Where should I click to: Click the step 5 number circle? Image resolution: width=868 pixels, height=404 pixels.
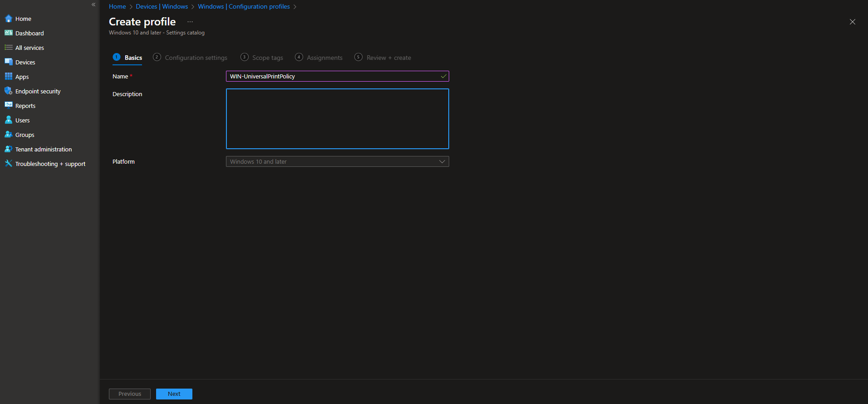[x=358, y=57]
